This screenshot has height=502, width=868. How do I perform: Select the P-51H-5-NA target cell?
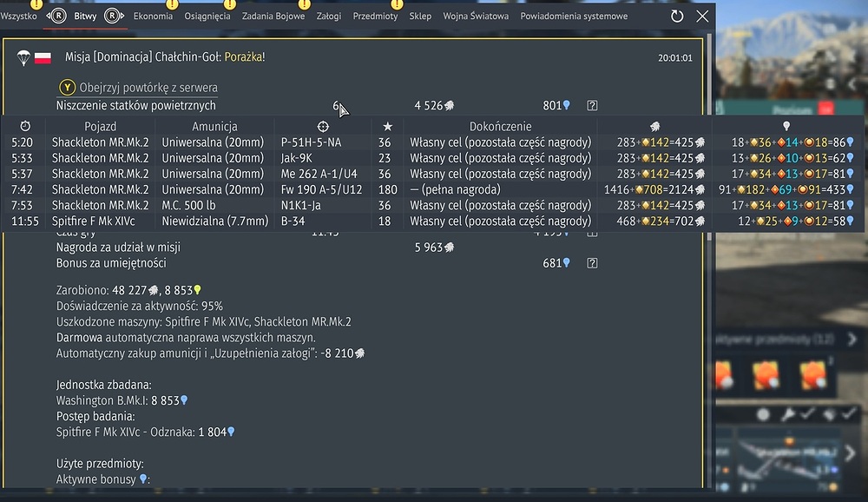tap(311, 142)
